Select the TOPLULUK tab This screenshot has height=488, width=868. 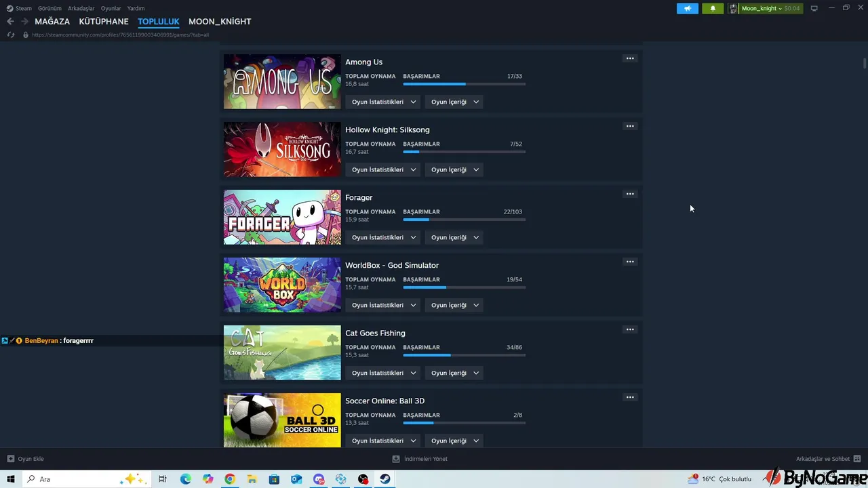pyautogui.click(x=159, y=22)
